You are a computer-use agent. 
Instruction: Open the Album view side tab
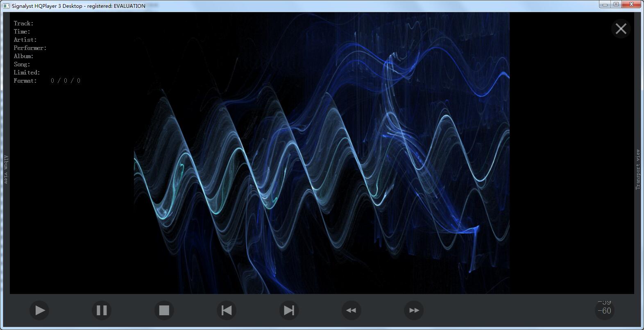tap(6, 169)
